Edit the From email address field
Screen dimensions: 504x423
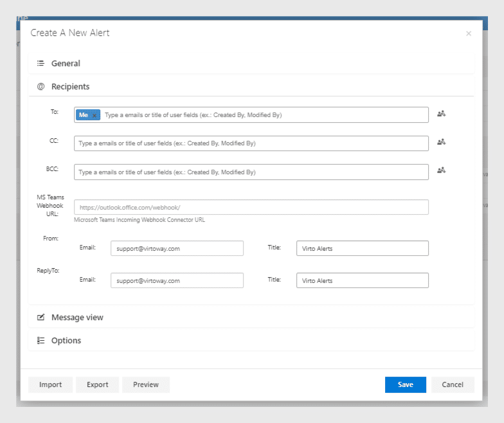177,248
